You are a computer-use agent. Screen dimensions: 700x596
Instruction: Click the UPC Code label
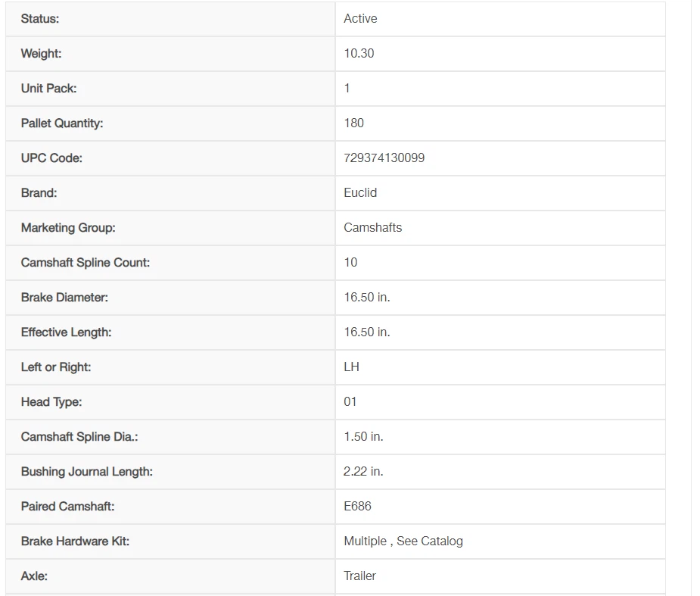click(x=51, y=158)
